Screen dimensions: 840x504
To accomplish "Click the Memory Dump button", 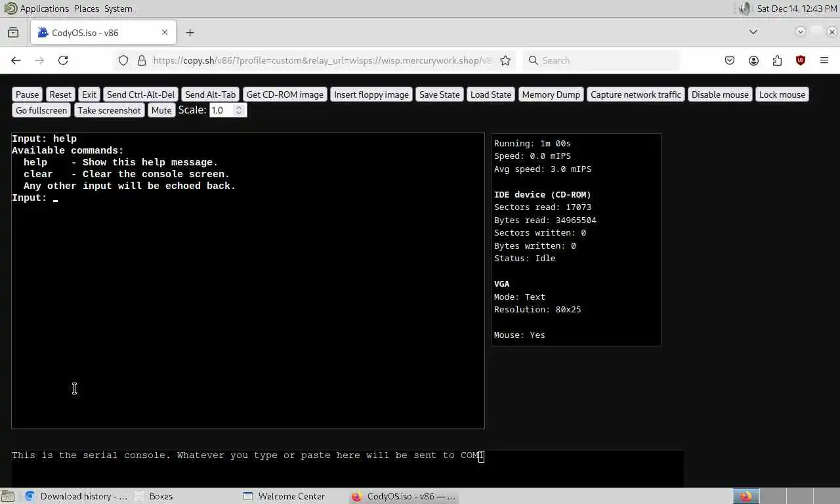I will pos(551,94).
